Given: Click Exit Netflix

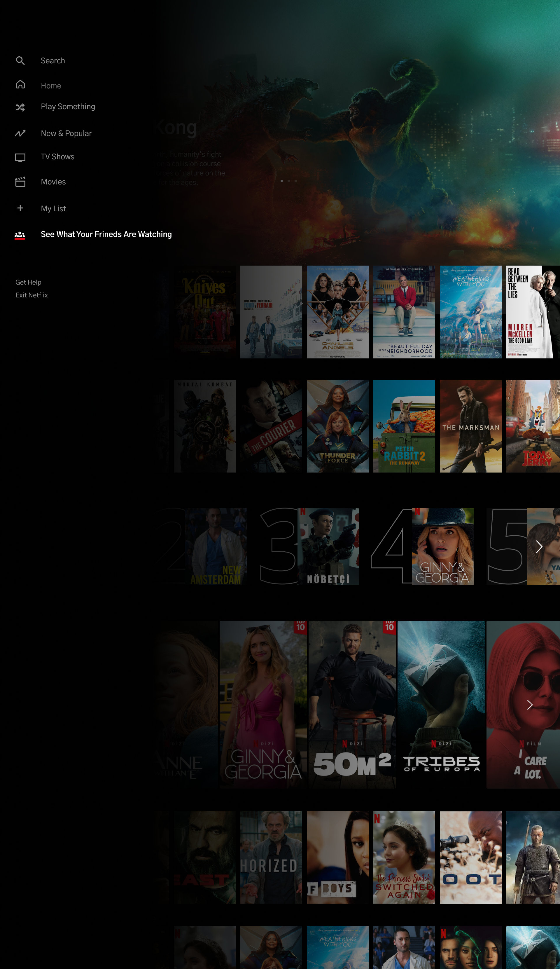Looking at the screenshot, I should [32, 295].
